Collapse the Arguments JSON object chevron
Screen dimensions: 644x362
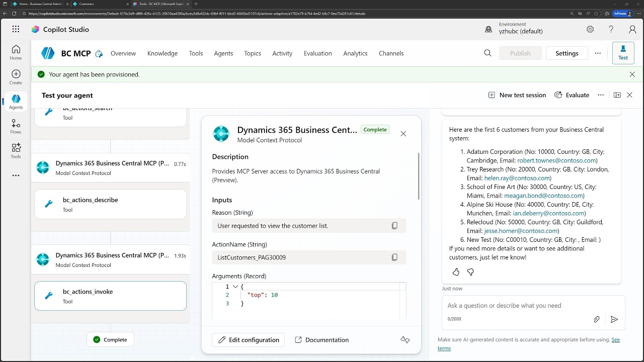[x=235, y=287]
